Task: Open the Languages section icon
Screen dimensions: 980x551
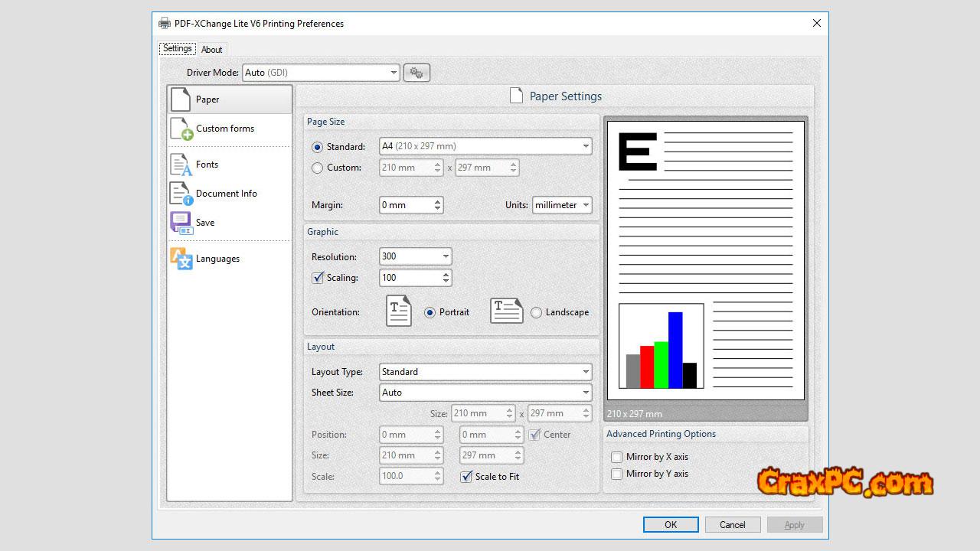Action: (181, 259)
